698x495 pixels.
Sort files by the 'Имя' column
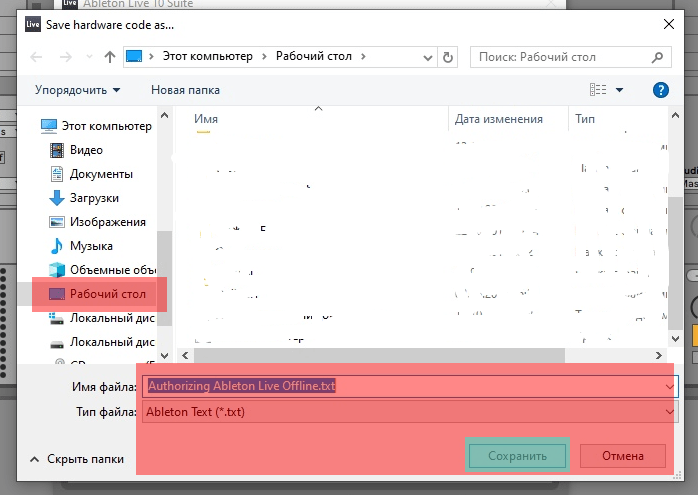(206, 119)
